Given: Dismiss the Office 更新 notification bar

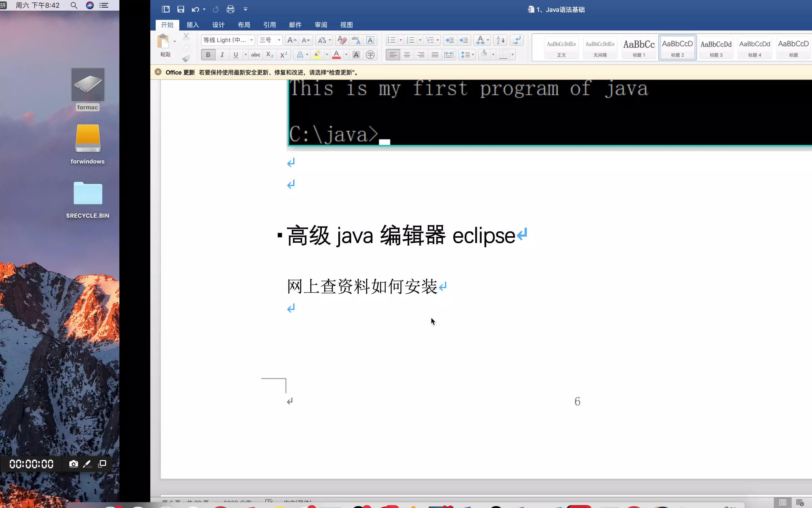Looking at the screenshot, I should click(158, 72).
